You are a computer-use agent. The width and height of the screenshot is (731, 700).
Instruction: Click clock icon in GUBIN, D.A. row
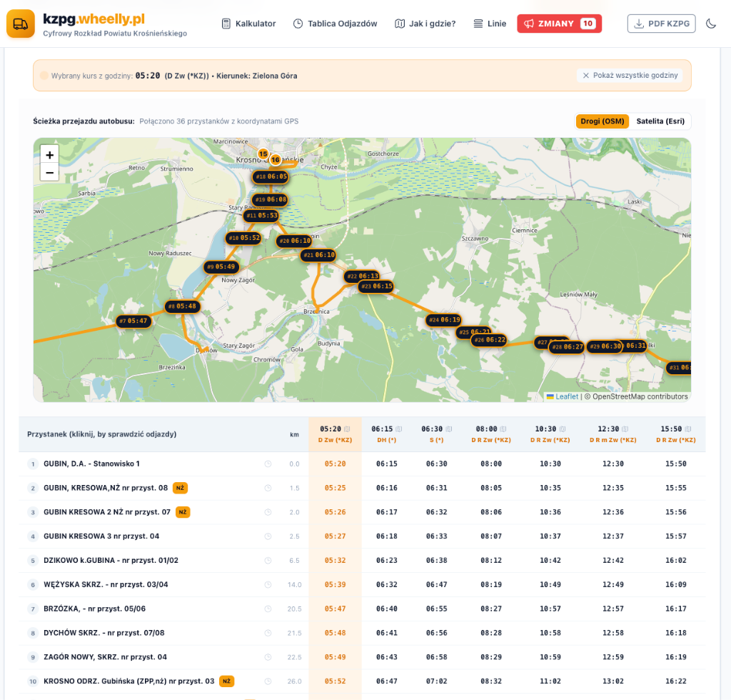click(x=268, y=464)
